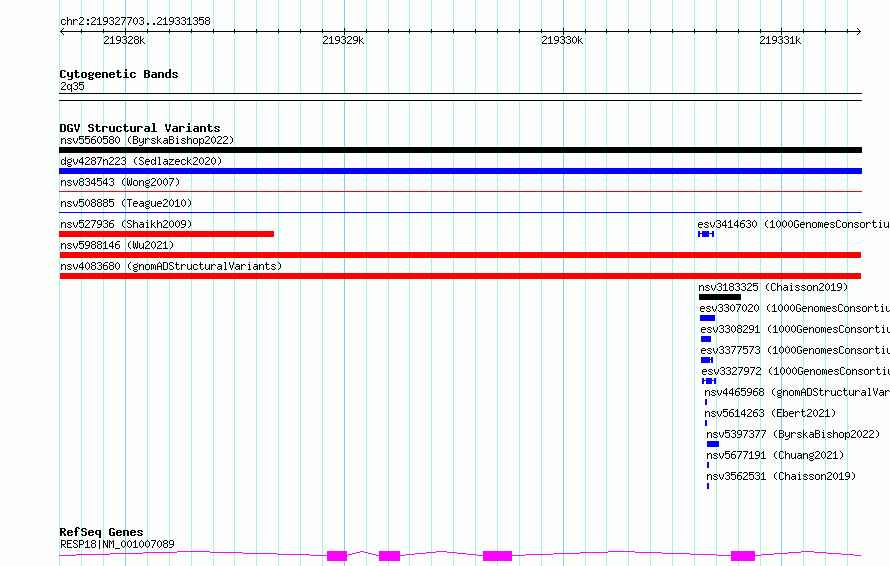Screen dimensions: 890x566
Task: Click the blue tick under nsv3562531
Action: [708, 486]
